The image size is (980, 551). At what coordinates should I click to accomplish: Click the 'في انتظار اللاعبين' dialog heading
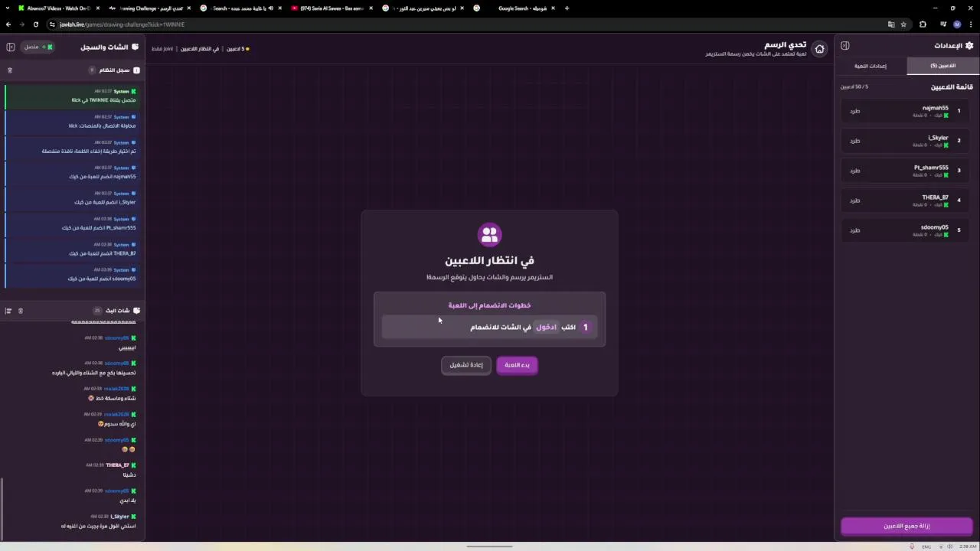pos(489,261)
